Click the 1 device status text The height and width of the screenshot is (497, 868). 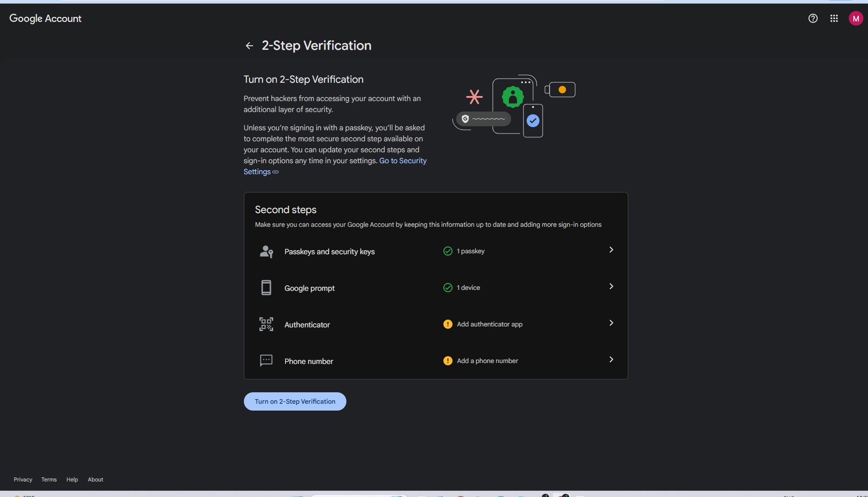pyautogui.click(x=469, y=288)
